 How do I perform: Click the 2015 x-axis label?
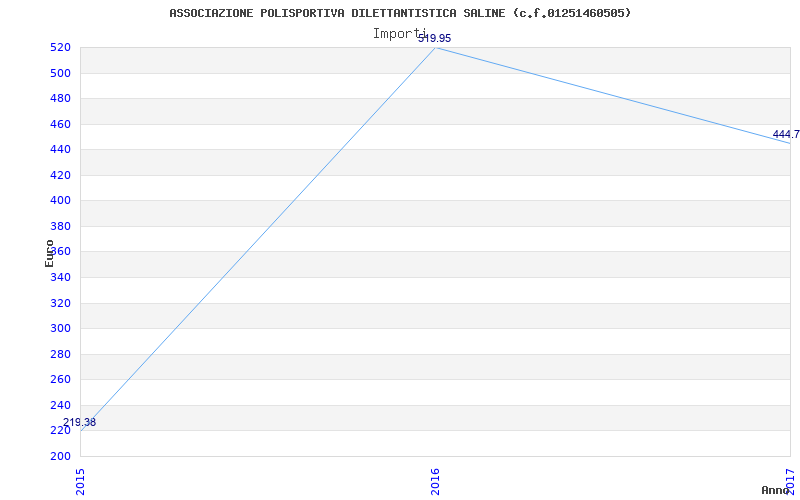pyautogui.click(x=80, y=481)
